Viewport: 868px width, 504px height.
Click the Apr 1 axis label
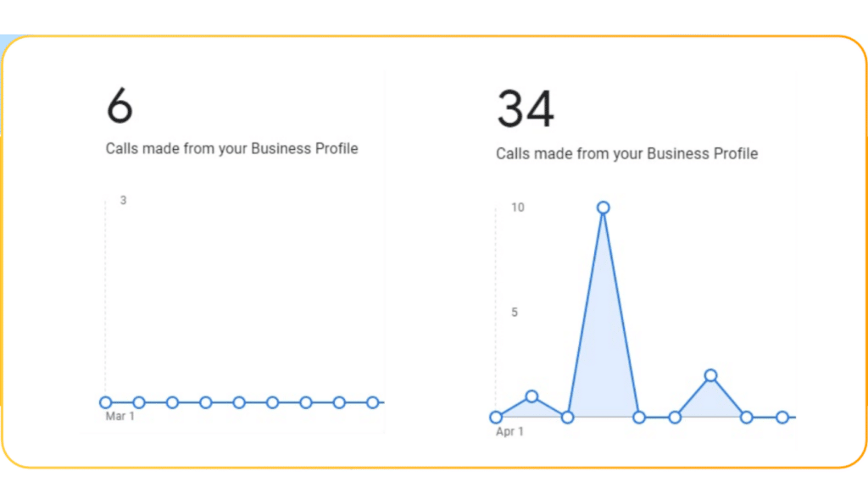(509, 431)
